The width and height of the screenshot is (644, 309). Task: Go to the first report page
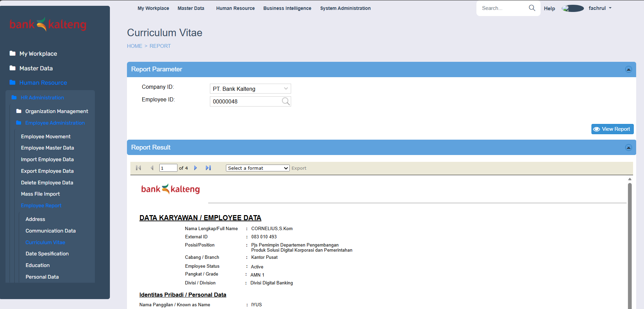point(138,168)
